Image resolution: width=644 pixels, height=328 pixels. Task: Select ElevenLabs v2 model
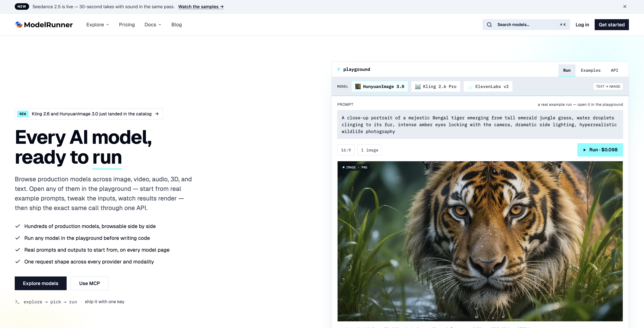(488, 86)
